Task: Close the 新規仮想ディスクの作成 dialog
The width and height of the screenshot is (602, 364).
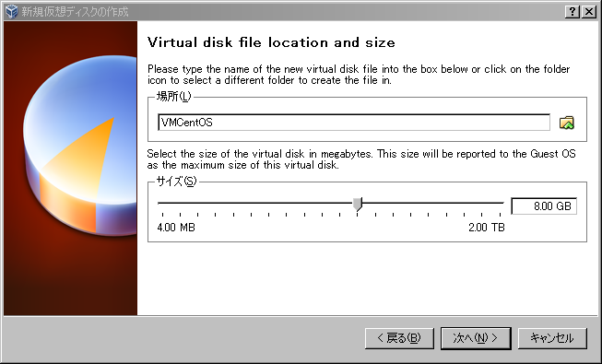Action: tap(589, 12)
